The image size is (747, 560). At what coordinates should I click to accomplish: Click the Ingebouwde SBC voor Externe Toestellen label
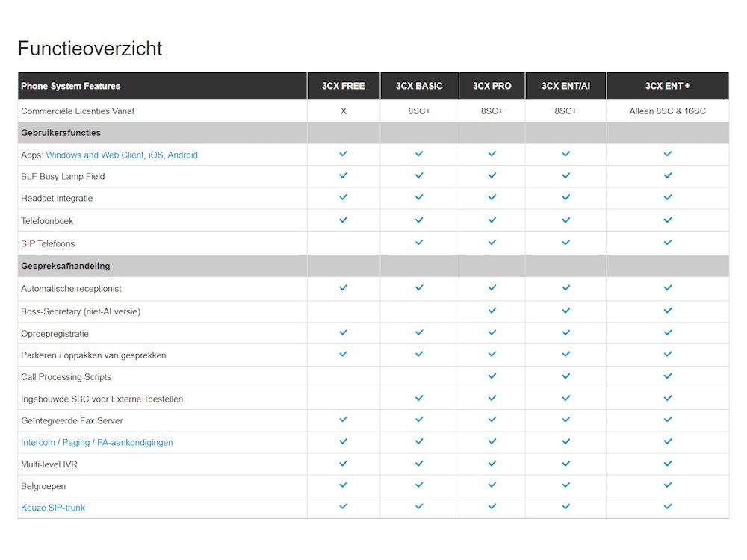(102, 399)
